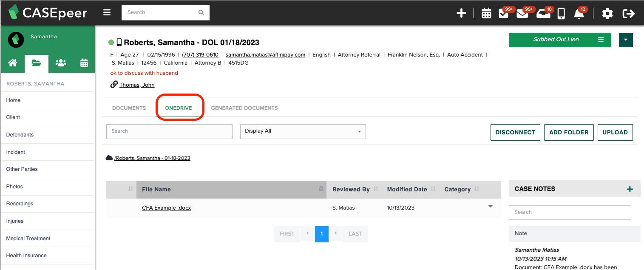The height and width of the screenshot is (270, 644).
Task: Sort by Category column
Action: (x=461, y=189)
